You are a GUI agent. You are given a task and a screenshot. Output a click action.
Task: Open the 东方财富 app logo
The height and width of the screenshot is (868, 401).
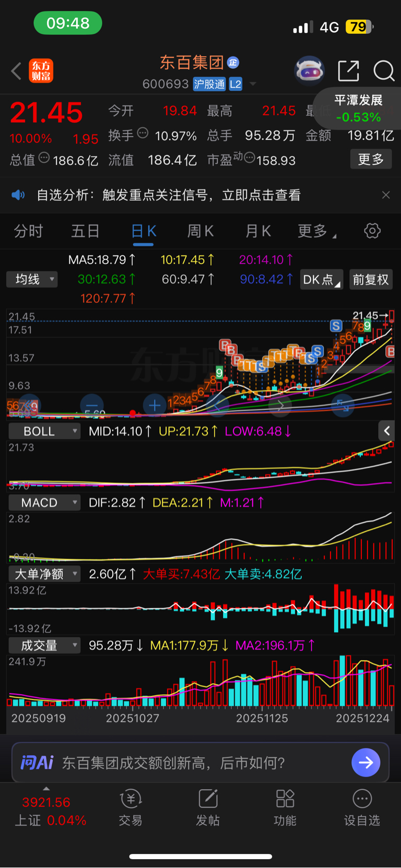[x=41, y=71]
